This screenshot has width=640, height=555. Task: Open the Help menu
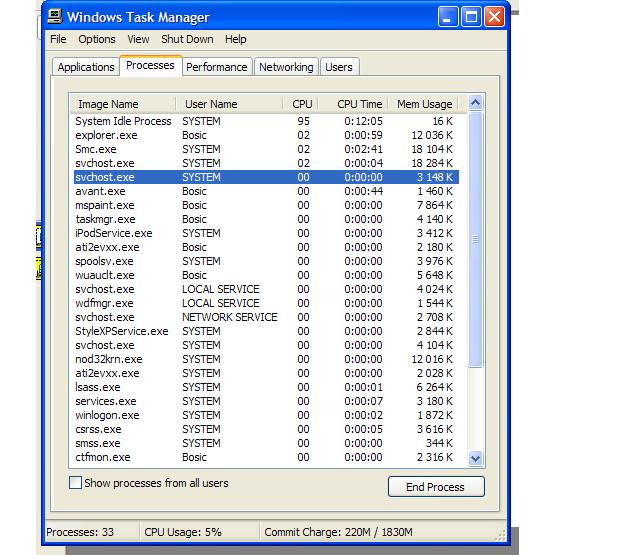(x=236, y=39)
